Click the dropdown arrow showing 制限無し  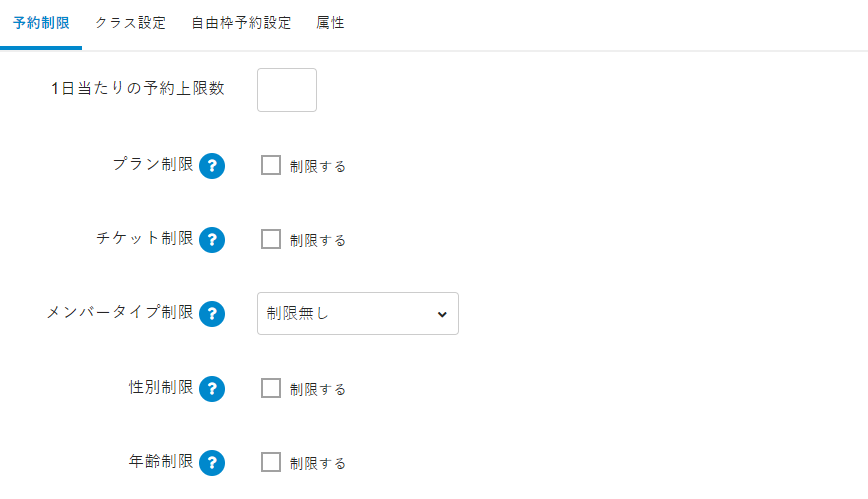442,314
